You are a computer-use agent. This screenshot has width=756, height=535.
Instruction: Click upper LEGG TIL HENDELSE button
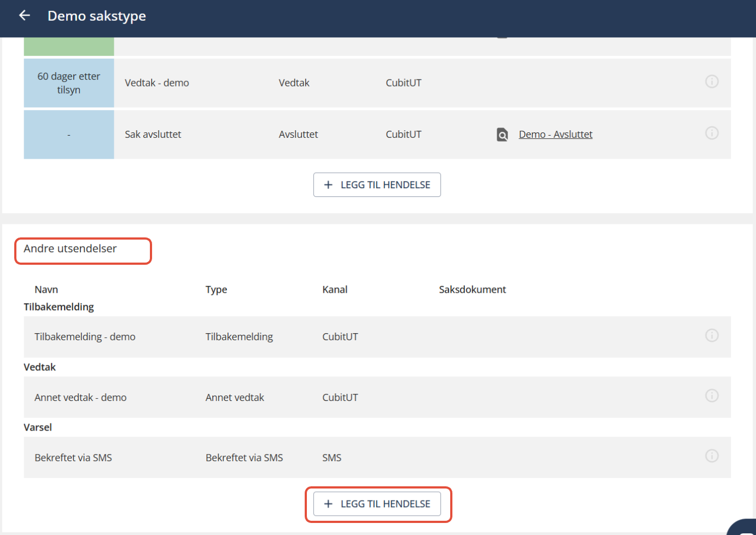pos(377,185)
